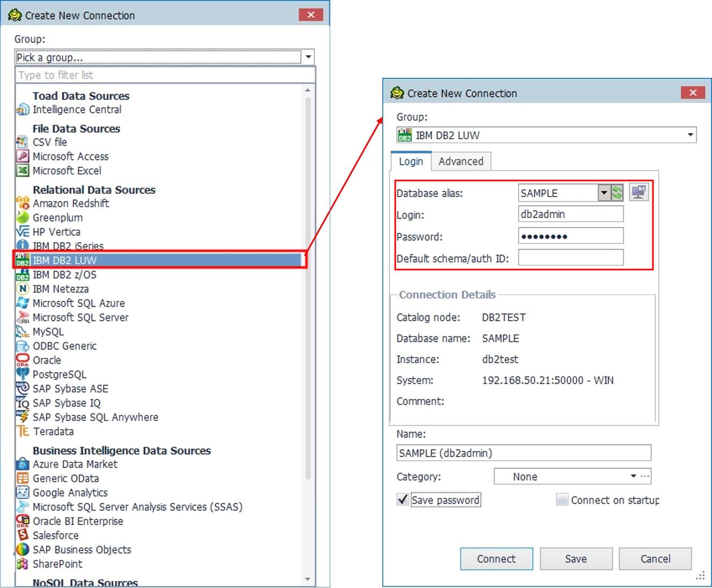Select the Login tab
Viewport: 712px width, 588px height.
click(x=411, y=161)
